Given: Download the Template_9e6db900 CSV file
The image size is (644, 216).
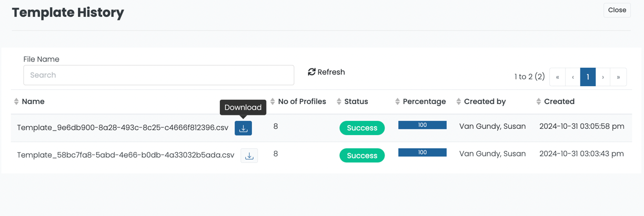Looking at the screenshot, I should tap(243, 128).
